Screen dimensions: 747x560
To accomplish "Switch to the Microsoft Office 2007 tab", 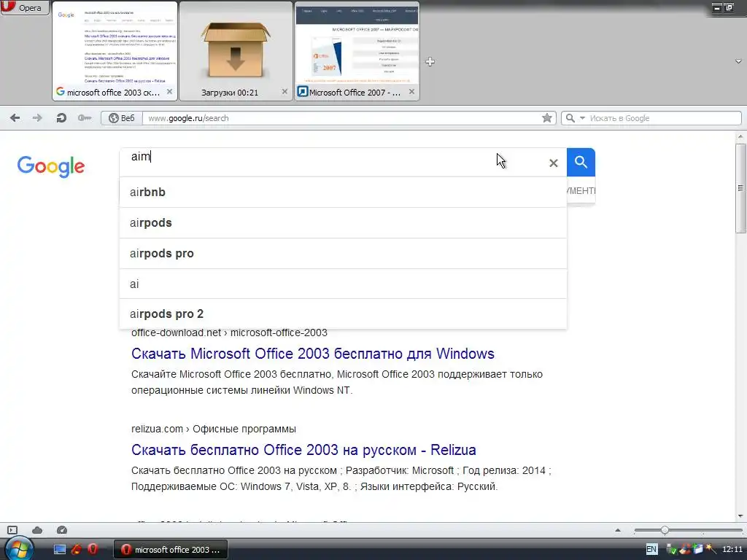I will pos(357,51).
